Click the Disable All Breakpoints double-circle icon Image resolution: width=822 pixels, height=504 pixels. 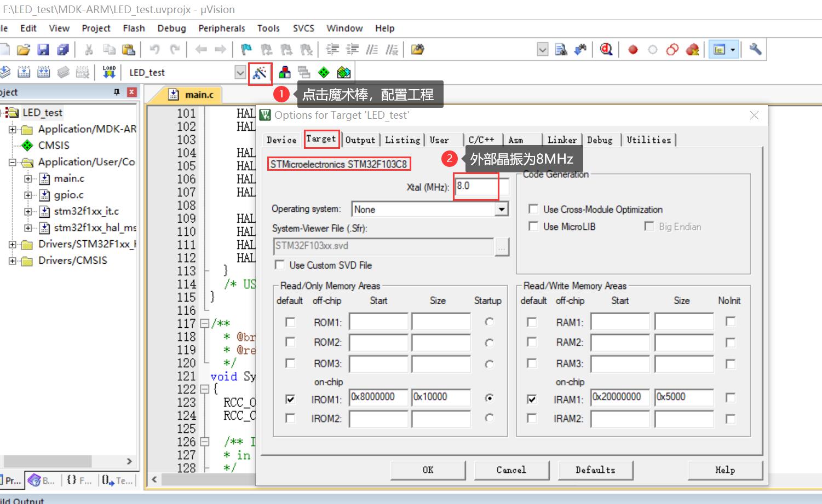click(672, 50)
